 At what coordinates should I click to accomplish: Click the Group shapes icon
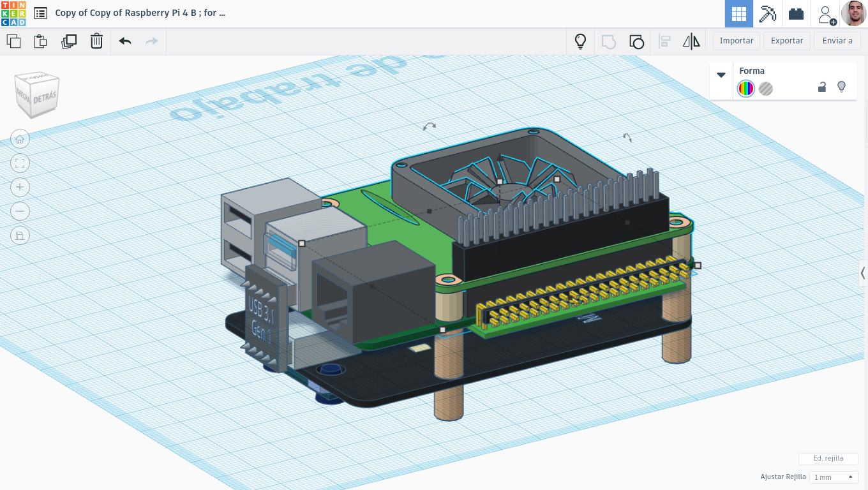pos(608,41)
